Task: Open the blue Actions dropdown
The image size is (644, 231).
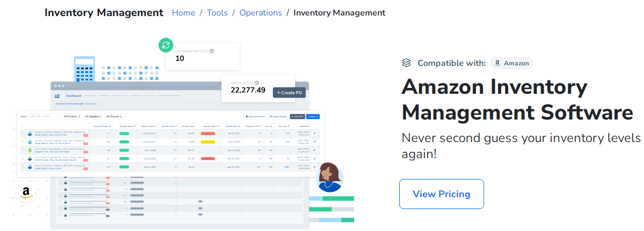Action: 313,116
